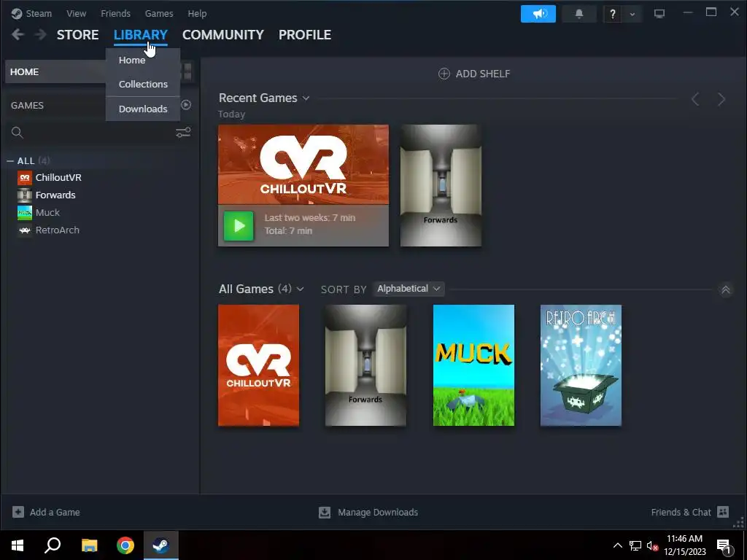Open the Alphabetical sort dropdown
Screen dimensions: 747x560
tap(409, 289)
